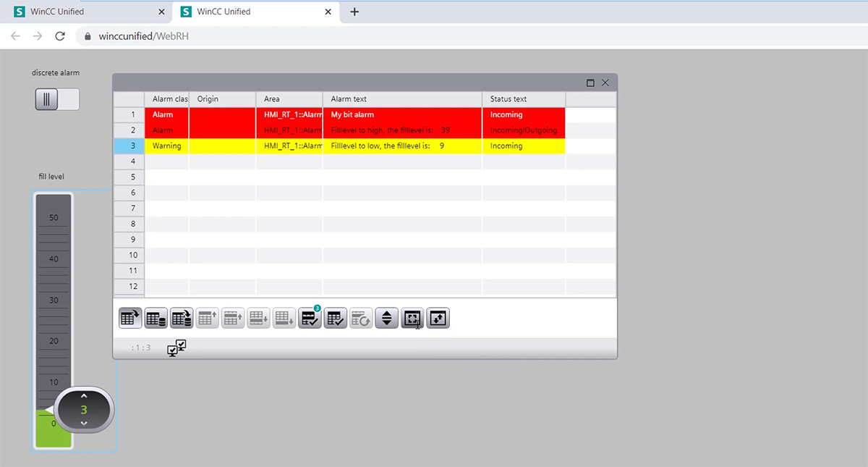The image size is (868, 467).
Task: Increase fill level with the up chevron
Action: click(84, 396)
